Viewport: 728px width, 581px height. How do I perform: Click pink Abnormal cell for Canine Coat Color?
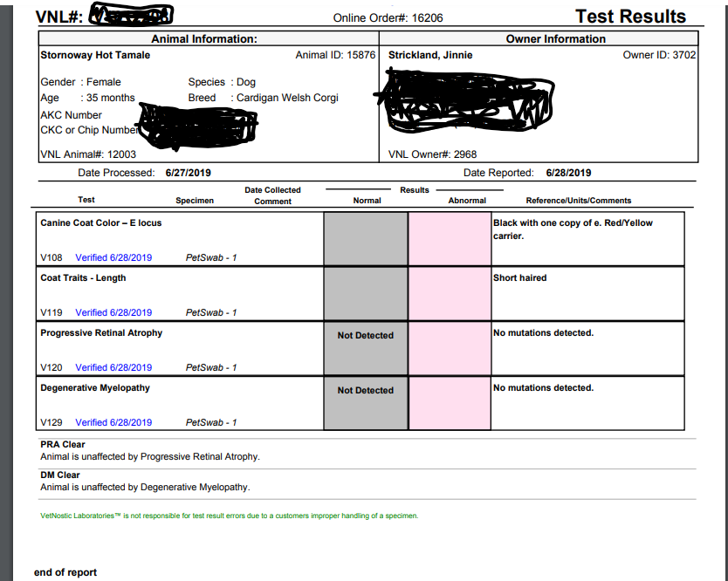[450, 238]
